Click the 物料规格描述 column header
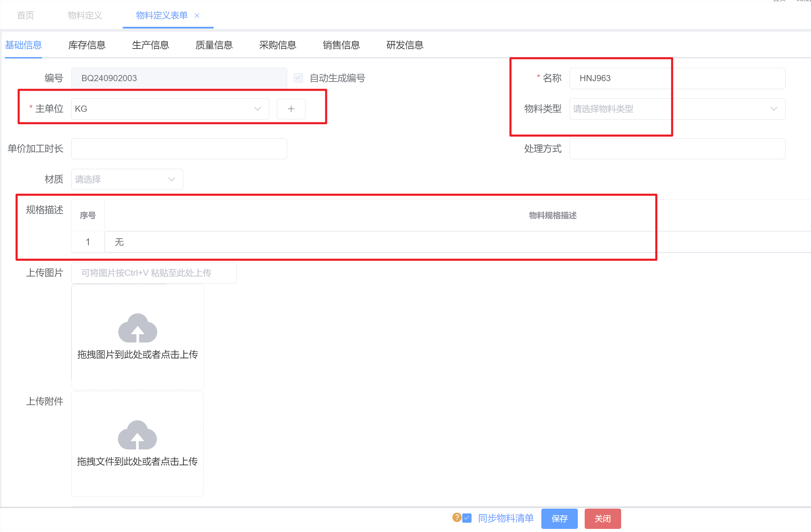 point(553,216)
